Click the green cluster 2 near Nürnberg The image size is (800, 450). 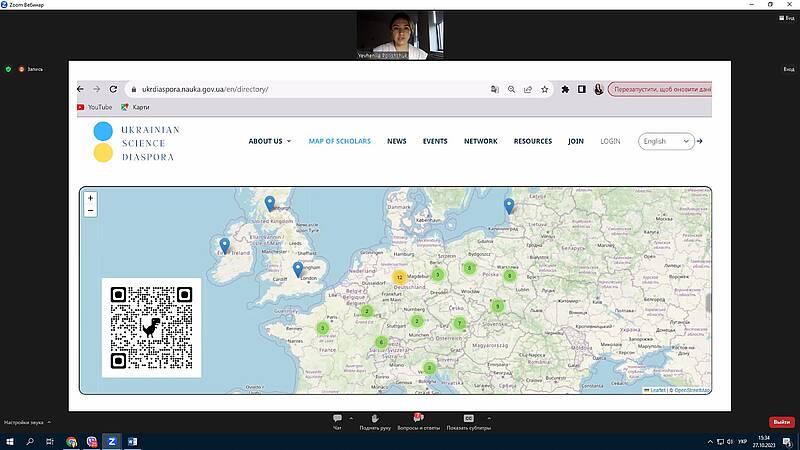[x=417, y=321]
